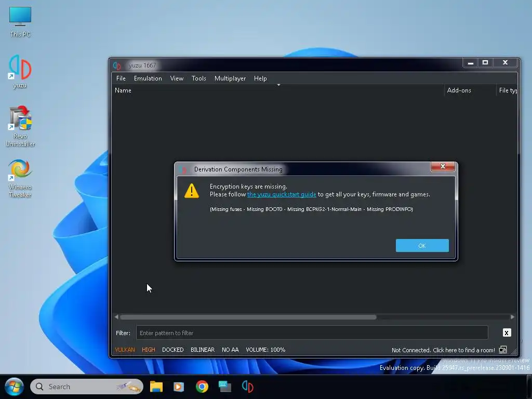Open Google Chrome from the taskbar
Viewport: 532px width, 399px height.
202,387
